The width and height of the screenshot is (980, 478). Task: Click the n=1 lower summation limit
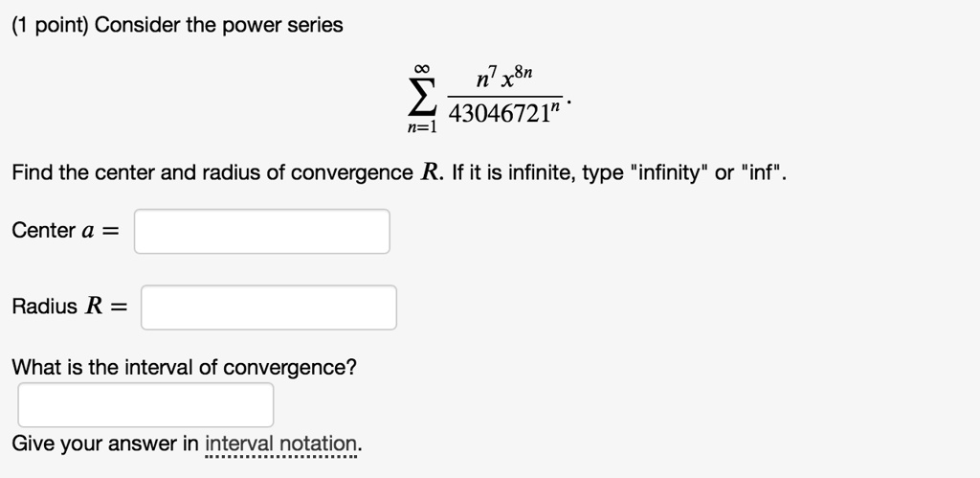point(419,127)
